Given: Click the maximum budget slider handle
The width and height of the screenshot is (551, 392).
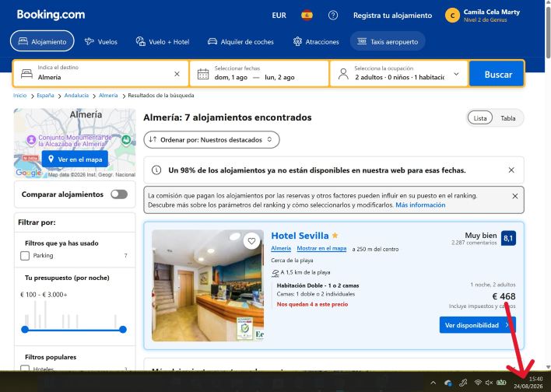Looking at the screenshot, I should pos(123,330).
